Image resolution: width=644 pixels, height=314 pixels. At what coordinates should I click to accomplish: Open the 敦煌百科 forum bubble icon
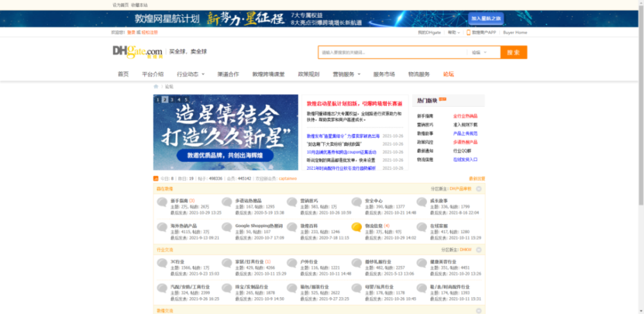click(x=292, y=227)
